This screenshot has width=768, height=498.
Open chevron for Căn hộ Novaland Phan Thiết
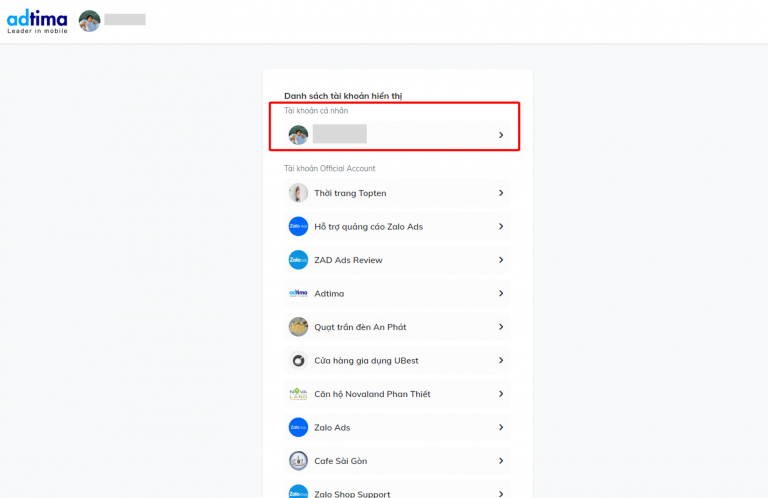pyautogui.click(x=501, y=394)
